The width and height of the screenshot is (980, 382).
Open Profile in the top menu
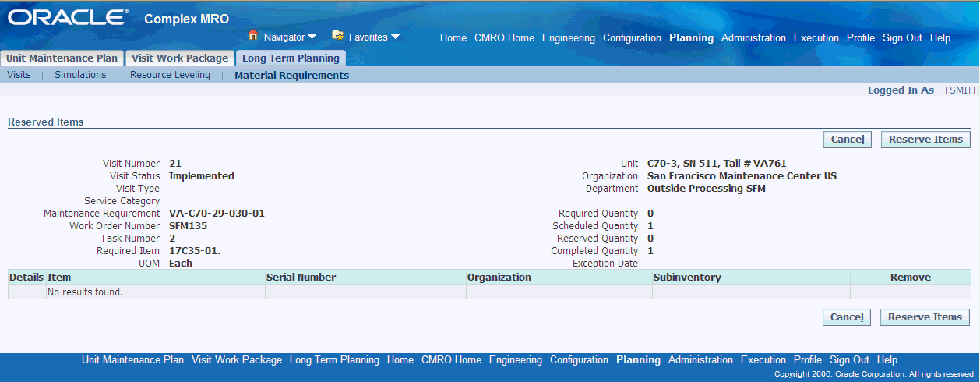pos(861,37)
